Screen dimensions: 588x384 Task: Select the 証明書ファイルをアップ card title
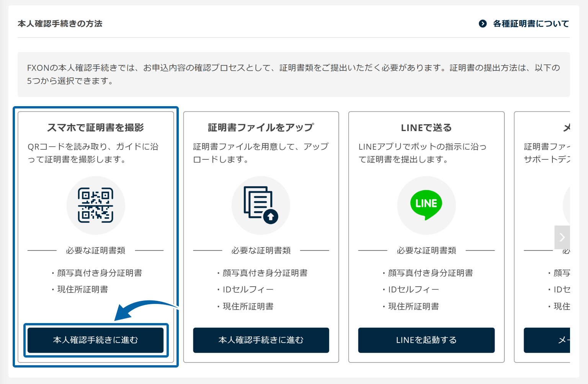click(x=261, y=128)
